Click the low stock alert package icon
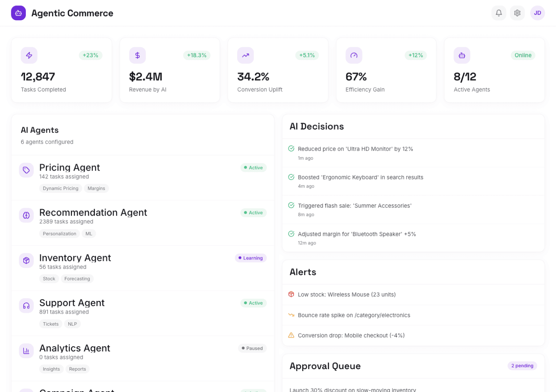The height and width of the screenshot is (392, 556). click(291, 294)
